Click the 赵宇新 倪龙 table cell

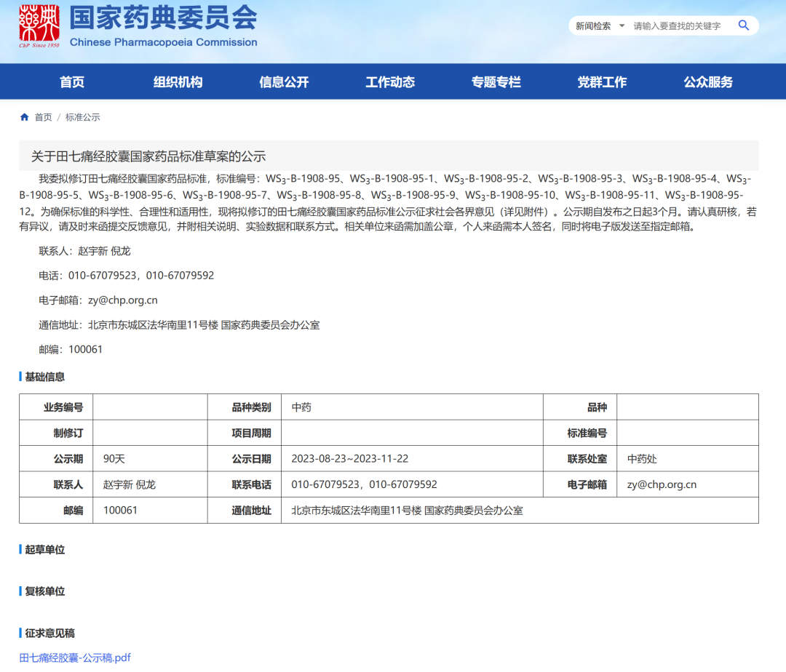151,484
